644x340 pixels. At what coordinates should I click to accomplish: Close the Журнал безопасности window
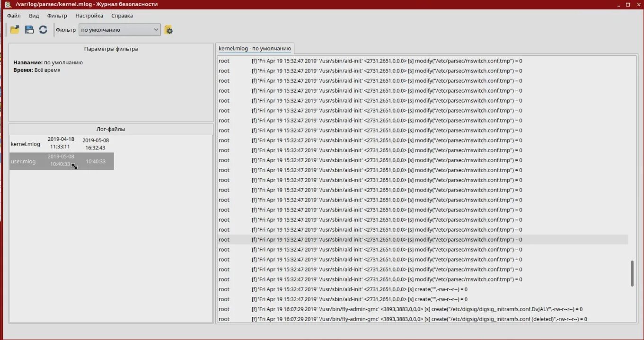(639, 4)
